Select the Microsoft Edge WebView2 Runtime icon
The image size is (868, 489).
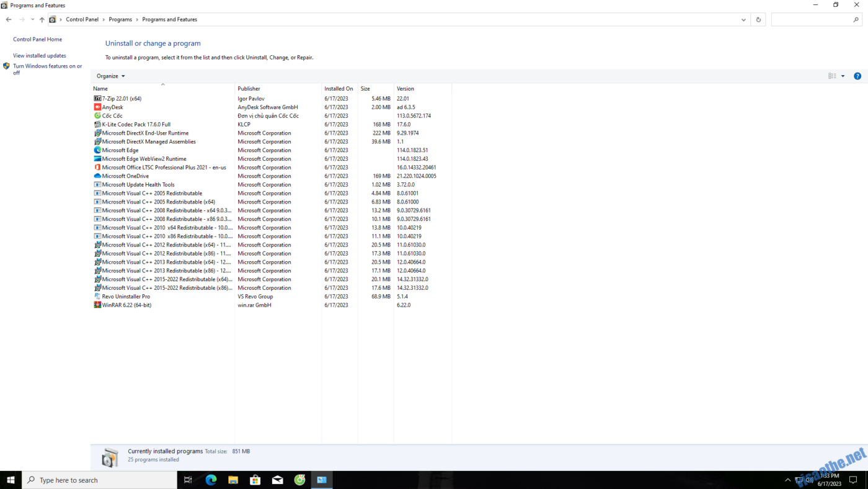click(x=97, y=159)
